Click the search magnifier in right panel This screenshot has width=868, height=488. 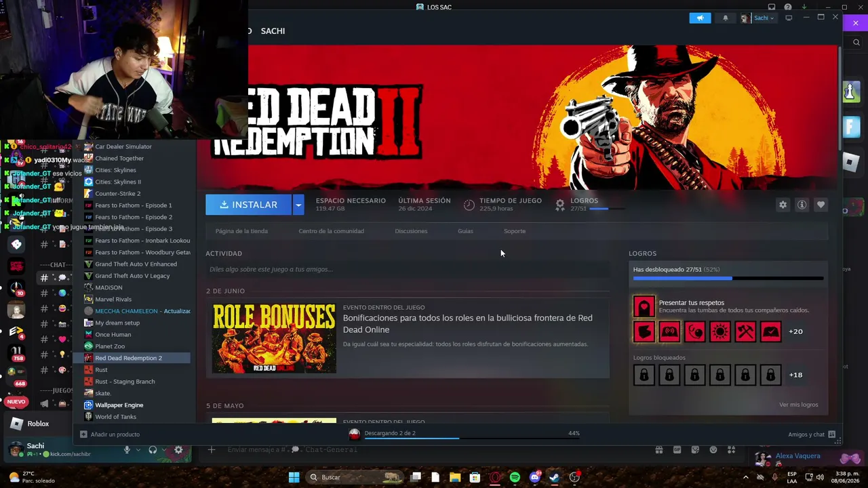[857, 42]
